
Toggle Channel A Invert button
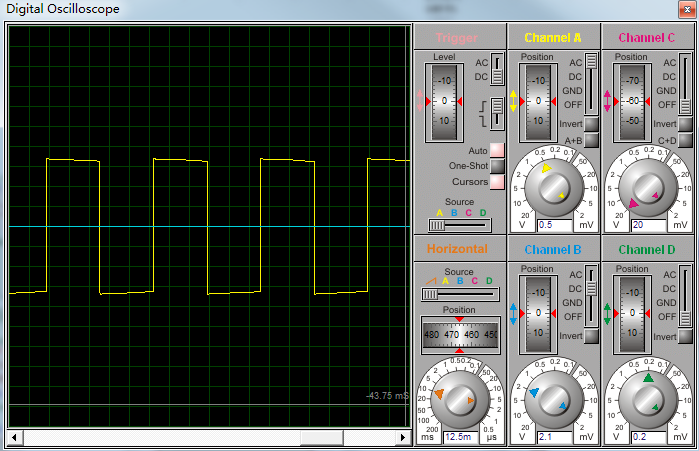pyautogui.click(x=591, y=124)
